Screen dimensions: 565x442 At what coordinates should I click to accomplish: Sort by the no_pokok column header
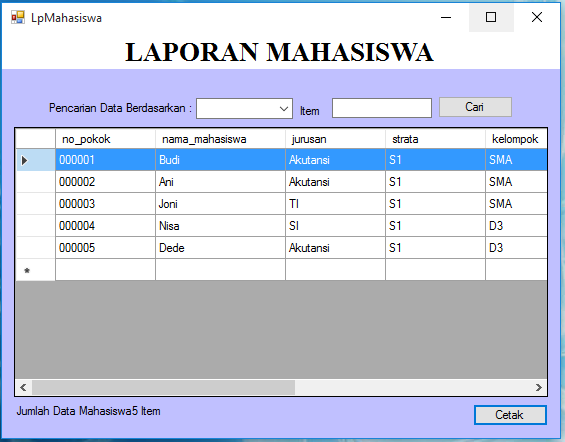click(x=105, y=139)
